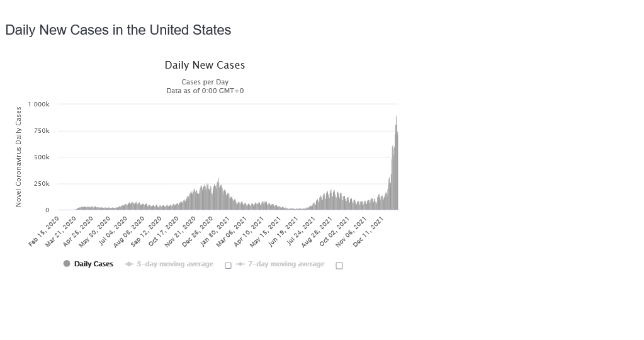
Task: Click the 750k y-axis label
Action: tap(41, 130)
